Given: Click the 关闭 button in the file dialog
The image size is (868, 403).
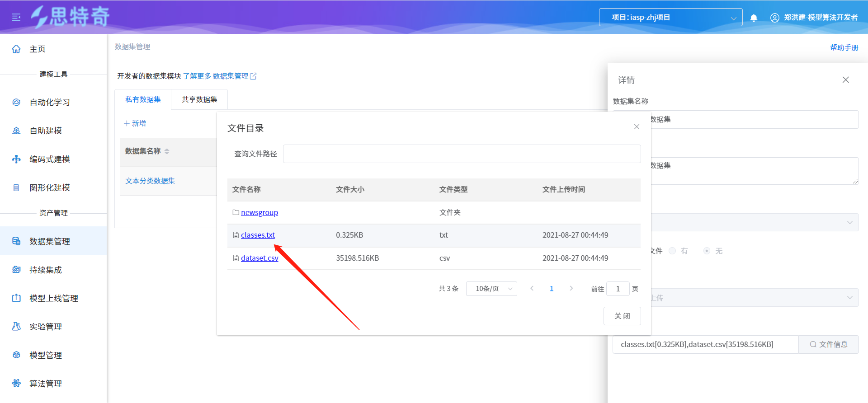Looking at the screenshot, I should (x=622, y=316).
